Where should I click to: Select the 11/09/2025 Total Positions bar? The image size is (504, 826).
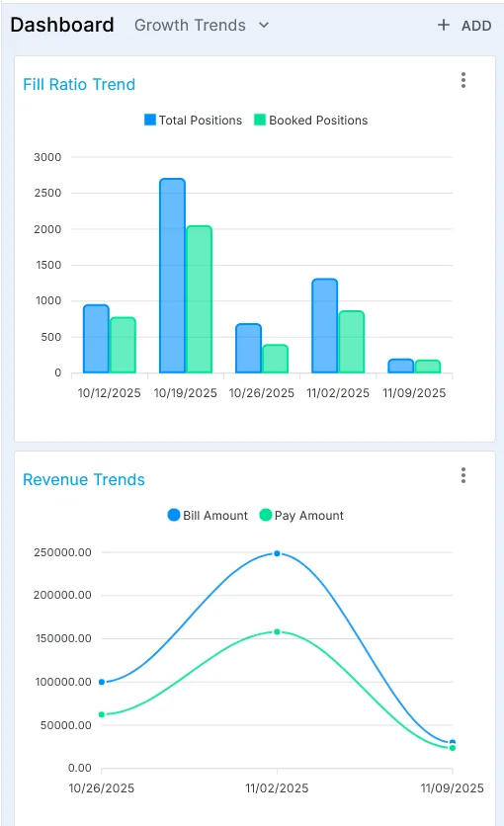pyautogui.click(x=401, y=367)
